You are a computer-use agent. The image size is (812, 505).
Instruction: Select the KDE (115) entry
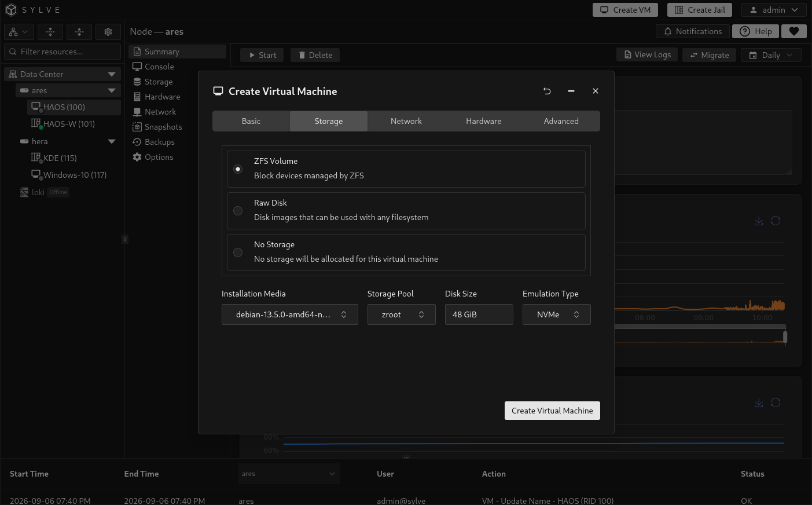click(74, 158)
